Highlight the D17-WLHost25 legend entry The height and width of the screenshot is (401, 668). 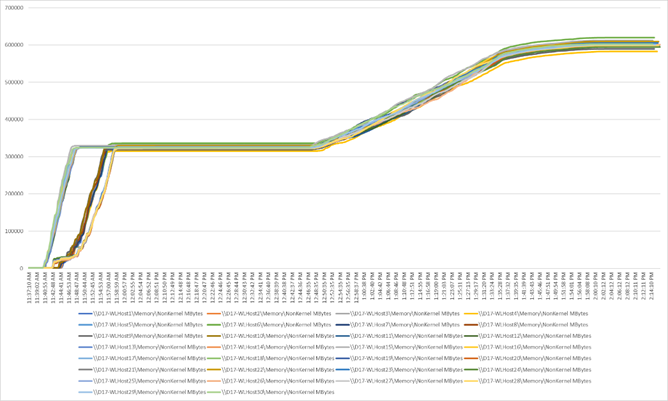tap(142, 381)
